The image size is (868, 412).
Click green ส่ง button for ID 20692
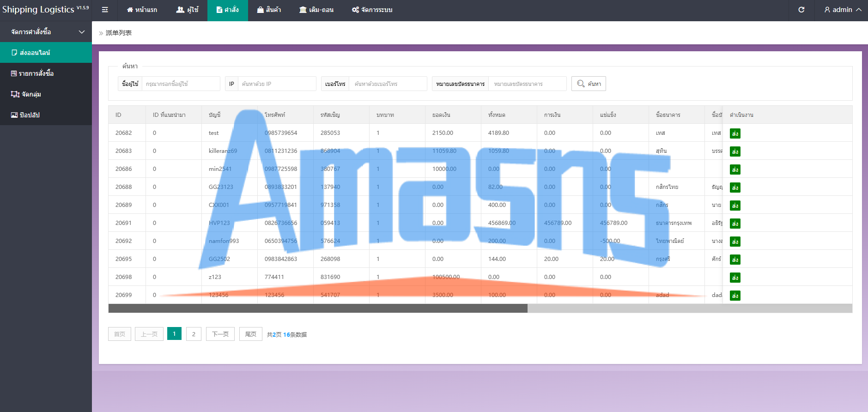pyautogui.click(x=735, y=242)
